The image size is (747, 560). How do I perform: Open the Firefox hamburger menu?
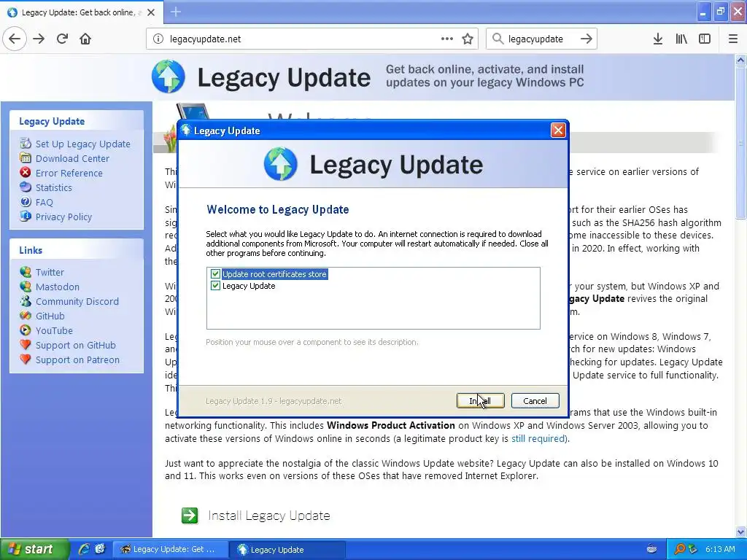pyautogui.click(x=732, y=39)
